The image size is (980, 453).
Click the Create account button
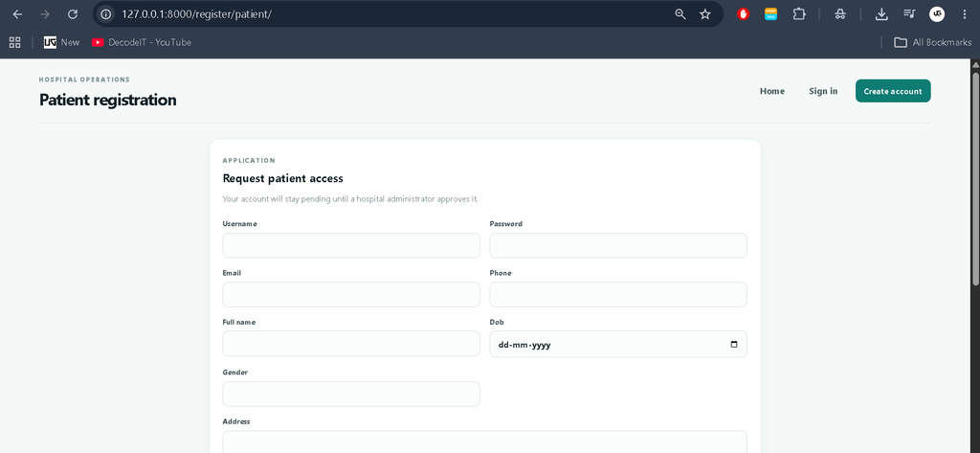click(x=893, y=91)
